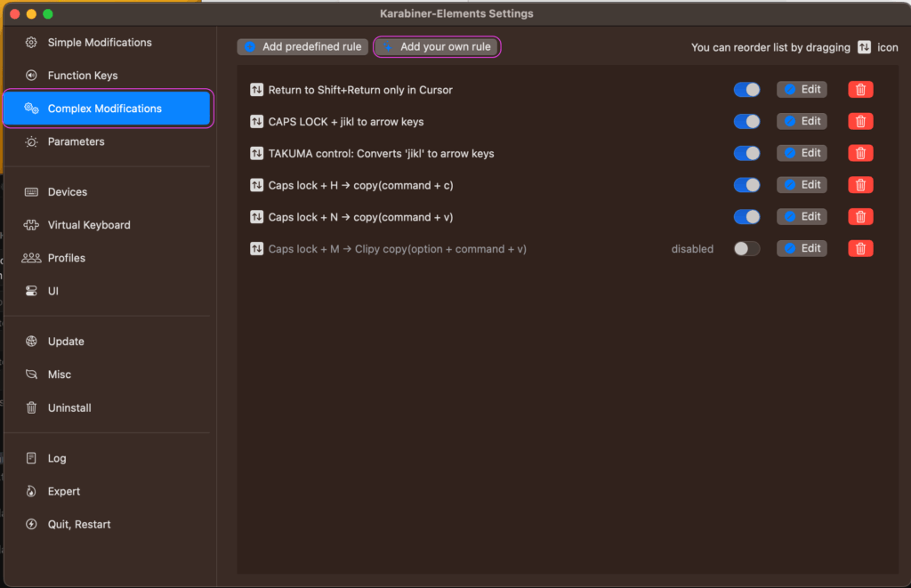Delete TAKUMA control rule
Image resolution: width=911 pixels, height=588 pixels.
pos(860,153)
